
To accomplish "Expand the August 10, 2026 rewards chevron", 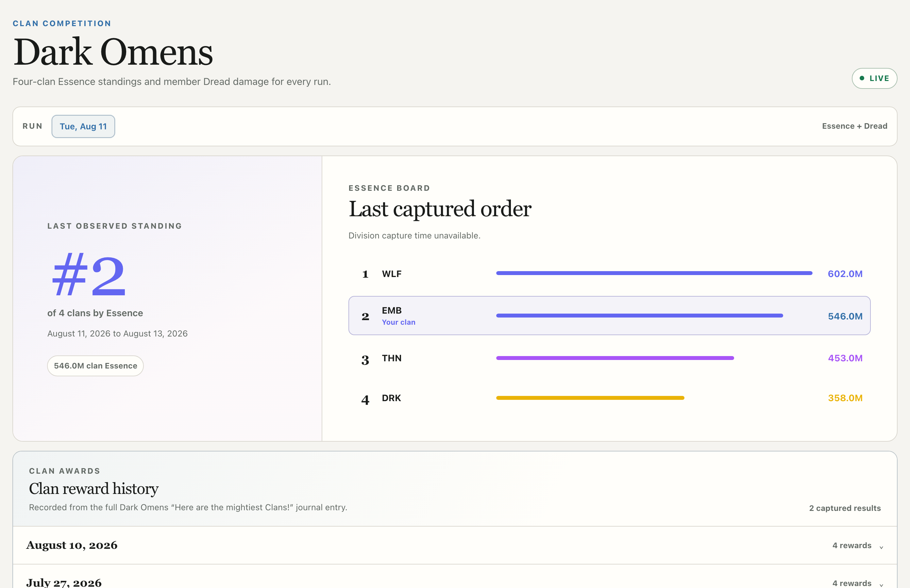I will [881, 547].
